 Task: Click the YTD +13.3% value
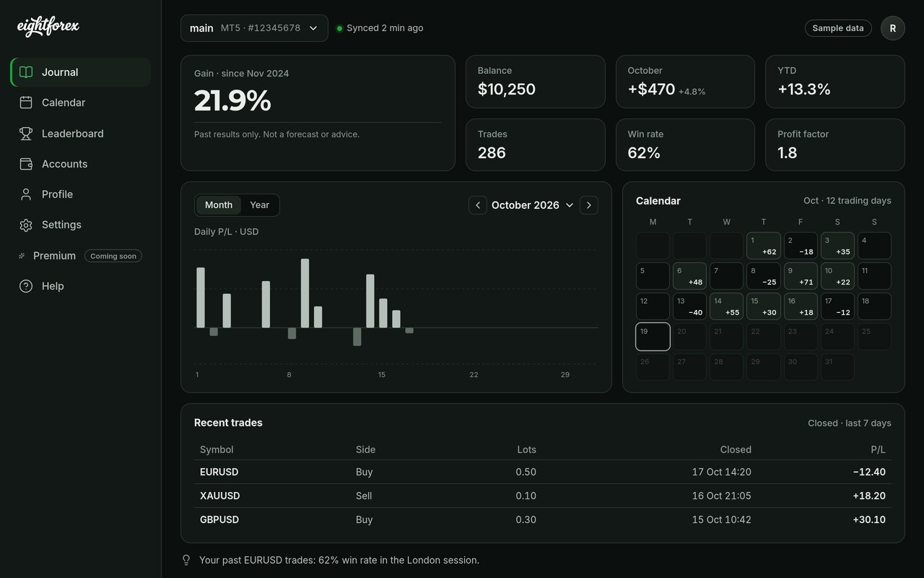pos(804,90)
